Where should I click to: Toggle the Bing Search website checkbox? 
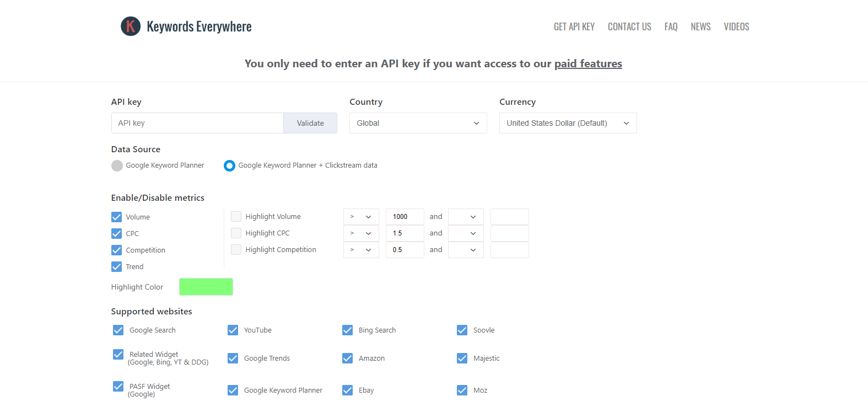click(x=347, y=330)
